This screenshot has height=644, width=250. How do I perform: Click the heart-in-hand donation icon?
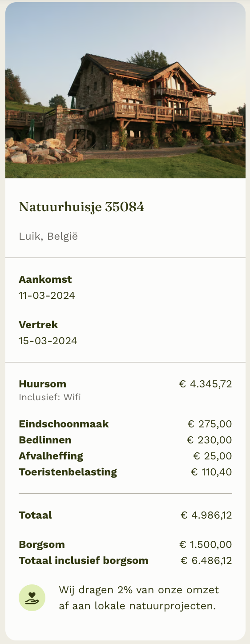32,598
